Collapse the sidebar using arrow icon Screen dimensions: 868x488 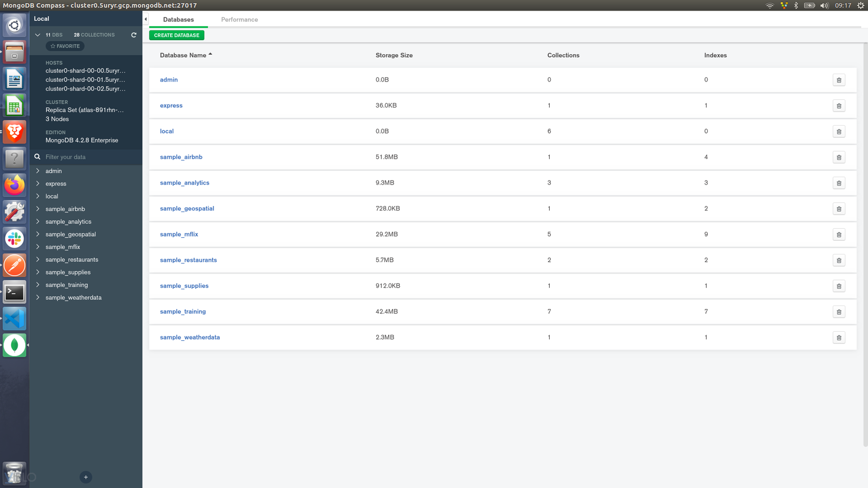pos(146,19)
